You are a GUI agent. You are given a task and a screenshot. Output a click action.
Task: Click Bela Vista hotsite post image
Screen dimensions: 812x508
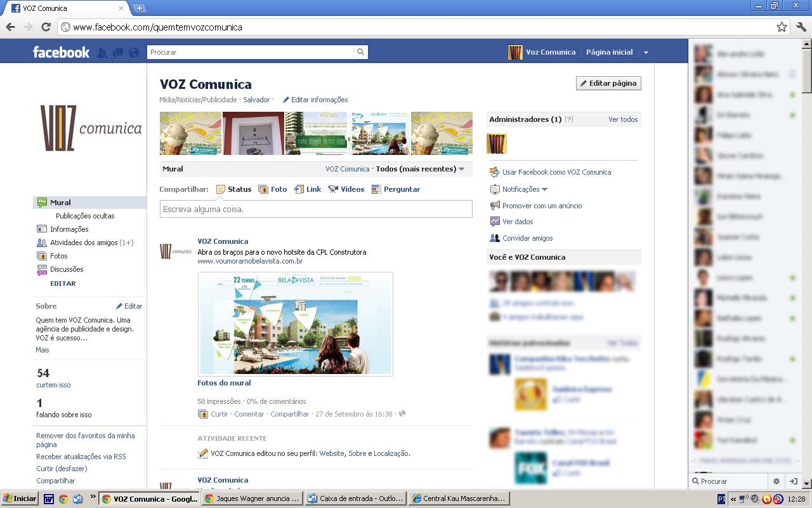pos(296,324)
